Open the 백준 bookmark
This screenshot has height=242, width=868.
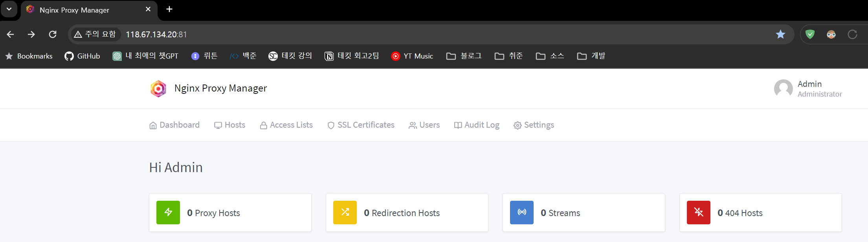pos(243,56)
